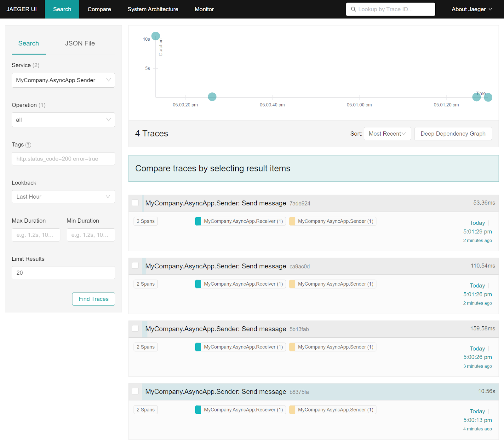Image resolution: width=504 pixels, height=443 pixels.
Task: Click the 53.36ms duration text
Action: click(484, 203)
